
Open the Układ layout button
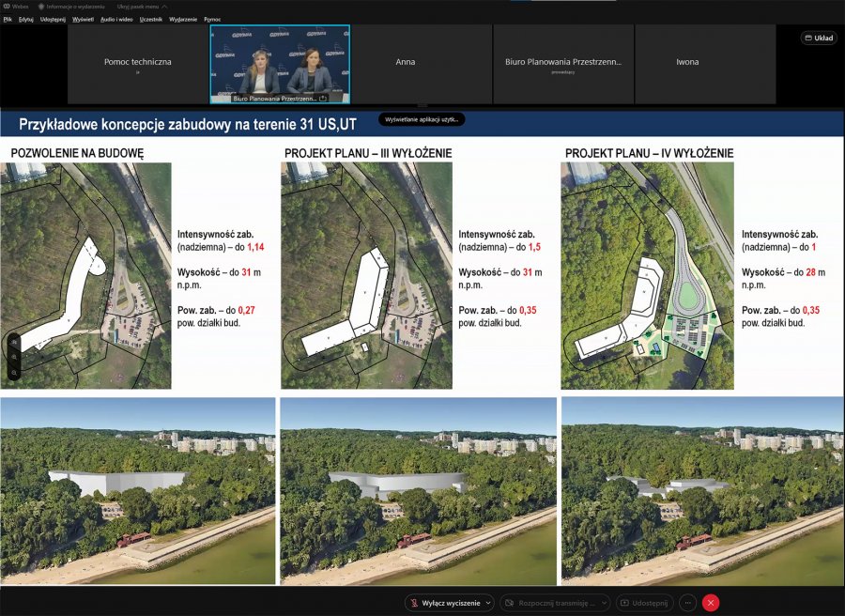pos(819,38)
